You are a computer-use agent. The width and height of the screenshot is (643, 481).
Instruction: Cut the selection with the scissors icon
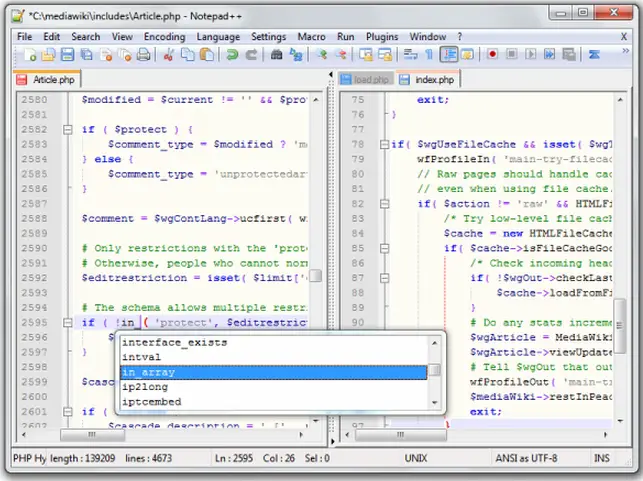(x=168, y=55)
